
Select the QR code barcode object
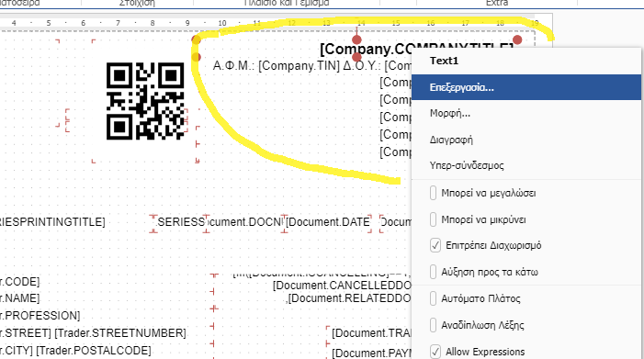tap(145, 101)
